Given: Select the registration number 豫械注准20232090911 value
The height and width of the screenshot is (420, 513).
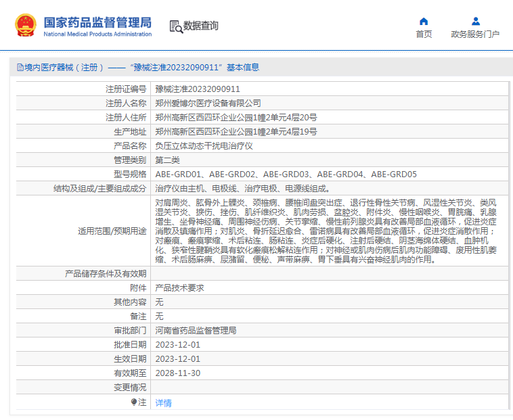Looking at the screenshot, I should click(x=198, y=89).
